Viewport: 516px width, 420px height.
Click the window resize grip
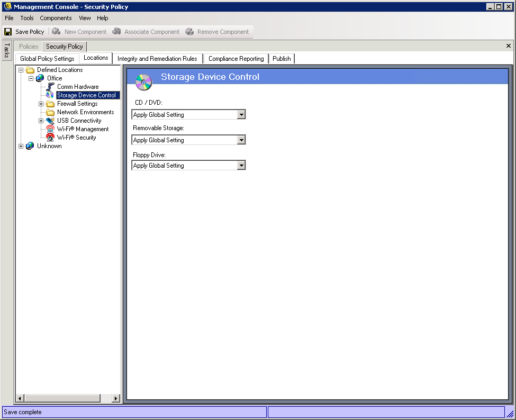click(x=510, y=414)
